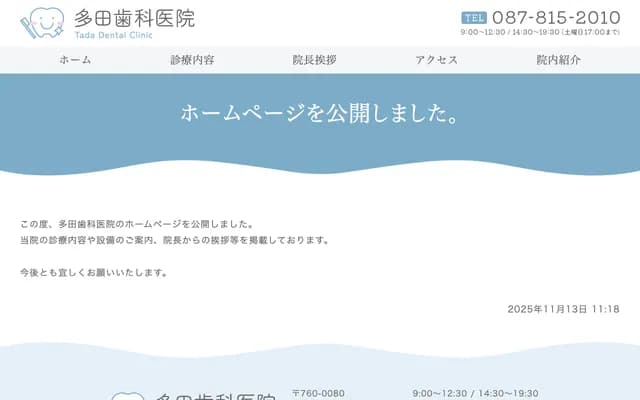
Task: Click the ホームページを公開しました。 banner heading
Action: (x=320, y=113)
